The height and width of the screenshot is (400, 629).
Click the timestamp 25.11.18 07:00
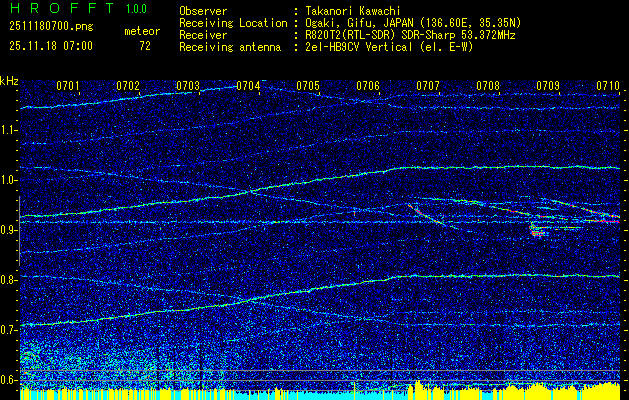point(51,46)
